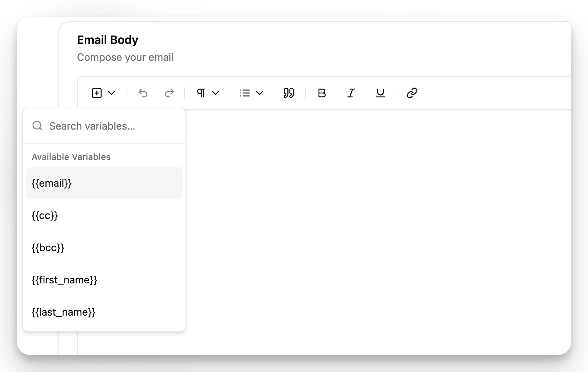Toggle underline formatting

click(381, 93)
